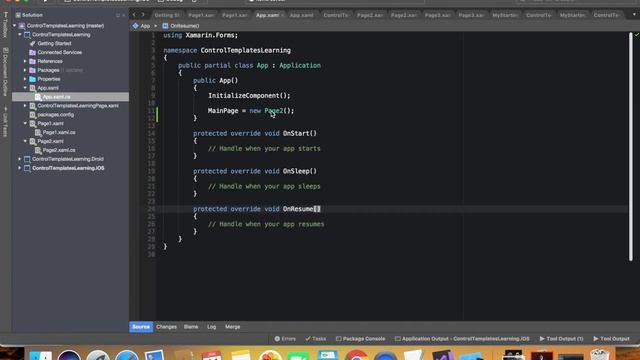
Task: Expand the ControlTemplatesLearning.Droid project
Action: 20,159
